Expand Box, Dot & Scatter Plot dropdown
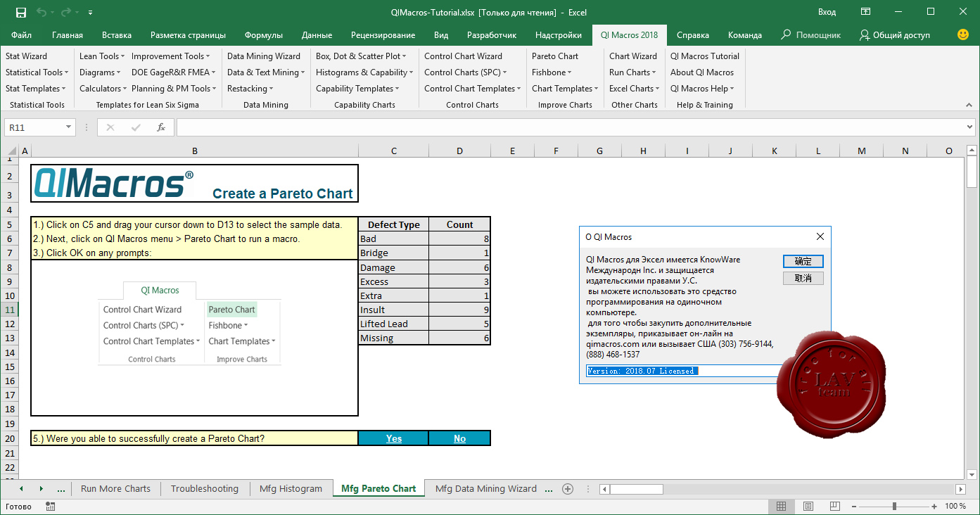Viewport: 980px width, 515px height. pos(361,56)
